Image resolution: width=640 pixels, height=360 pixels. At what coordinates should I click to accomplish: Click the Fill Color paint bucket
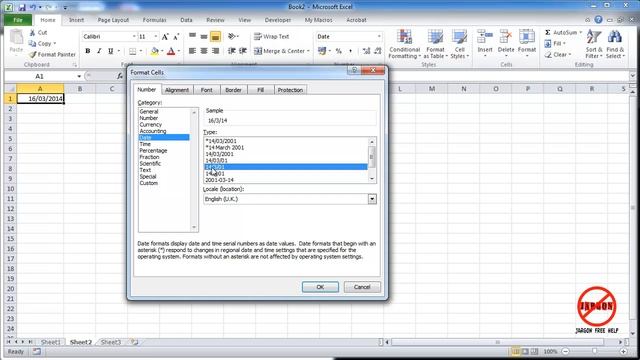pyautogui.click(x=154, y=51)
